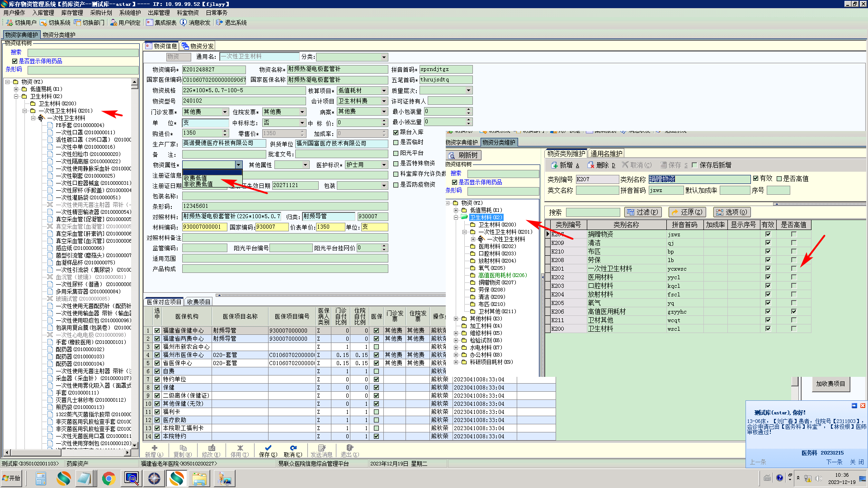Toggle the 跟台入库 checkbox

click(x=396, y=132)
